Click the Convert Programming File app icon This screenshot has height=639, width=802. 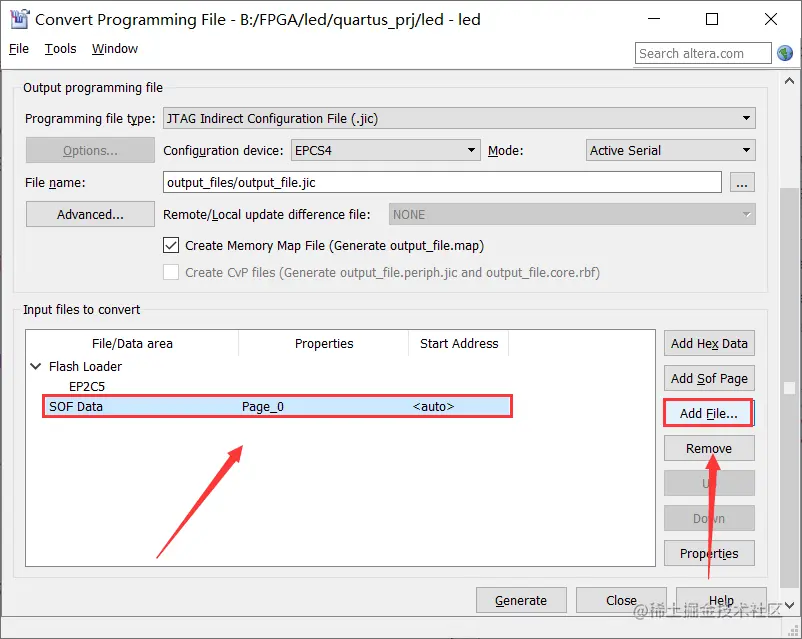(x=19, y=19)
